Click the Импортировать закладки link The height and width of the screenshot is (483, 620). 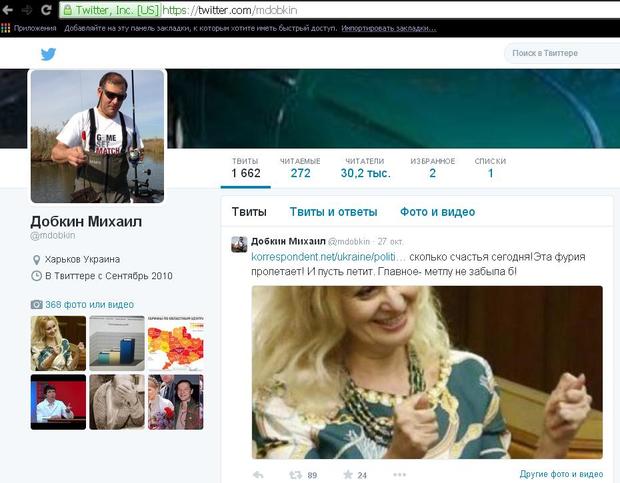pos(388,28)
